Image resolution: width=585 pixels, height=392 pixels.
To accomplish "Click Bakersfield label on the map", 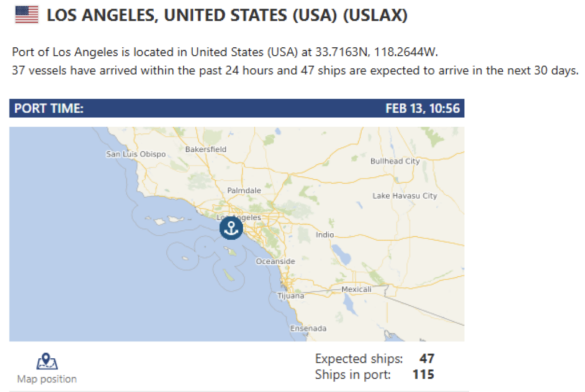I will pos(206,149).
